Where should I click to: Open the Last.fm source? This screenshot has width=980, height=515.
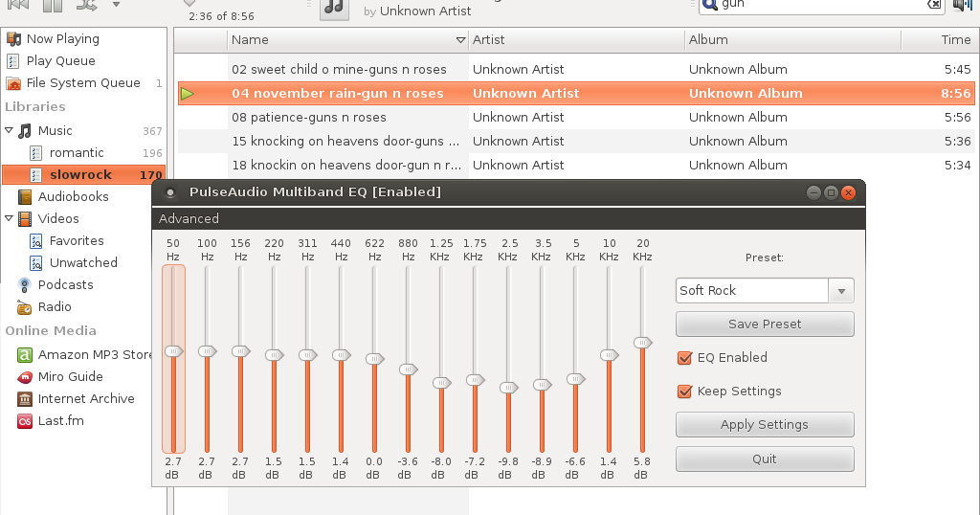pos(60,420)
